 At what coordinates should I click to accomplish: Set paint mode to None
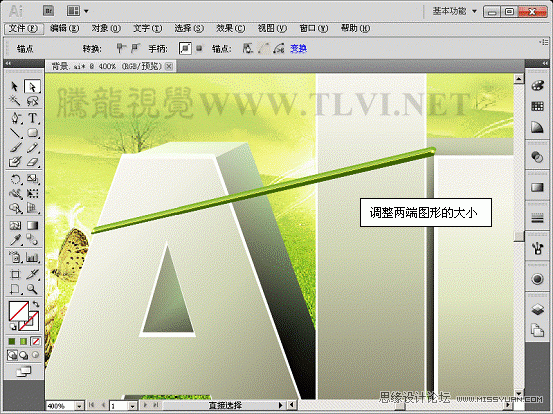(36, 341)
